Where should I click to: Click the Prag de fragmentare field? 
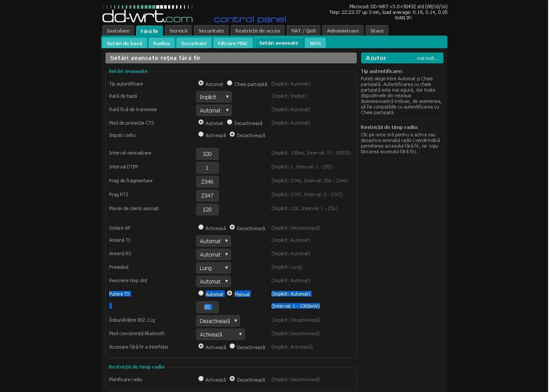coord(207,181)
